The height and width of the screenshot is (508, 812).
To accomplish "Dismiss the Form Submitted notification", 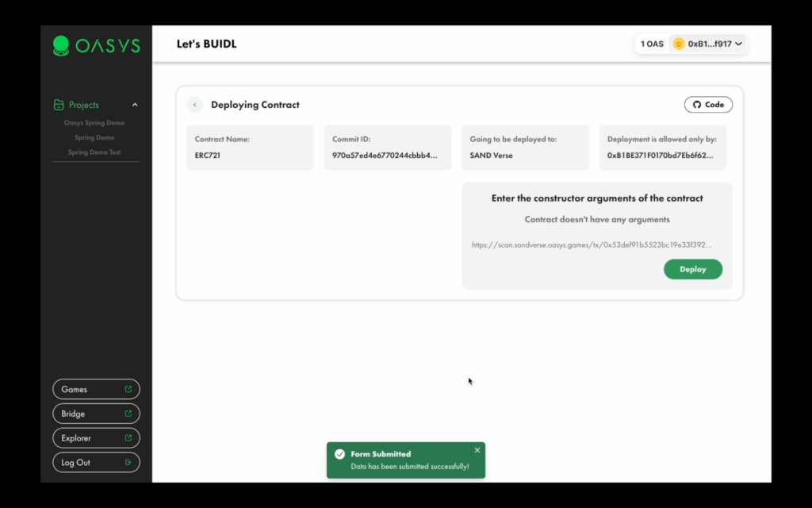I will 477,450.
